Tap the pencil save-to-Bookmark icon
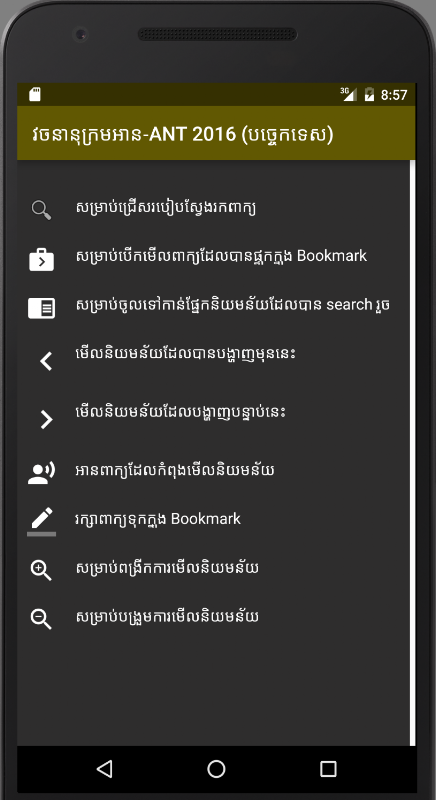 pos(41,521)
